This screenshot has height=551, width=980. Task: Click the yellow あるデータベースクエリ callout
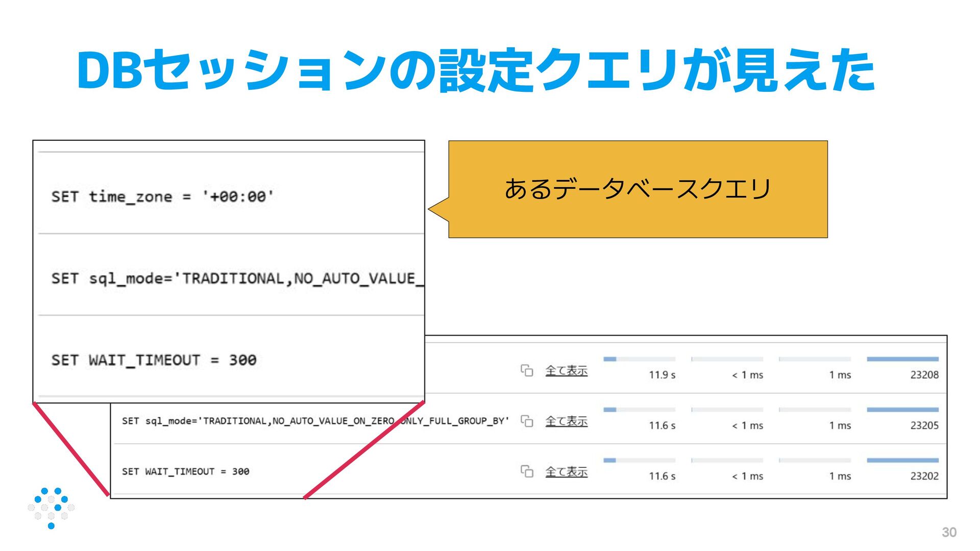tap(638, 189)
